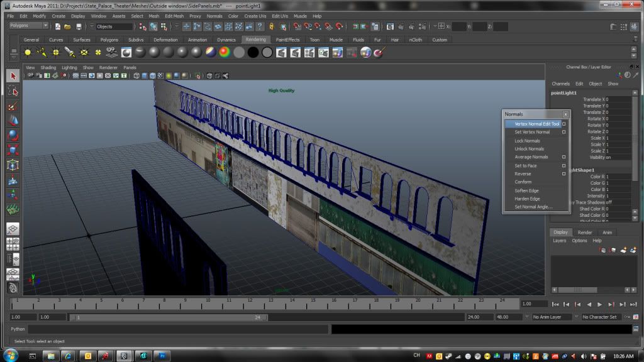Open the Reverse option box
This screenshot has height=362, width=644.
[563, 174]
